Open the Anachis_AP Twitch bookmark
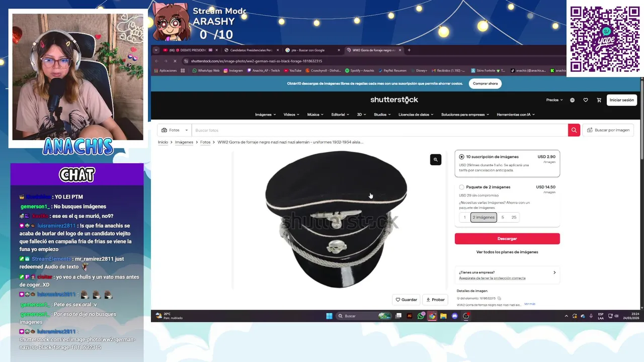Screen dimensions: 644x362 pos(263,70)
